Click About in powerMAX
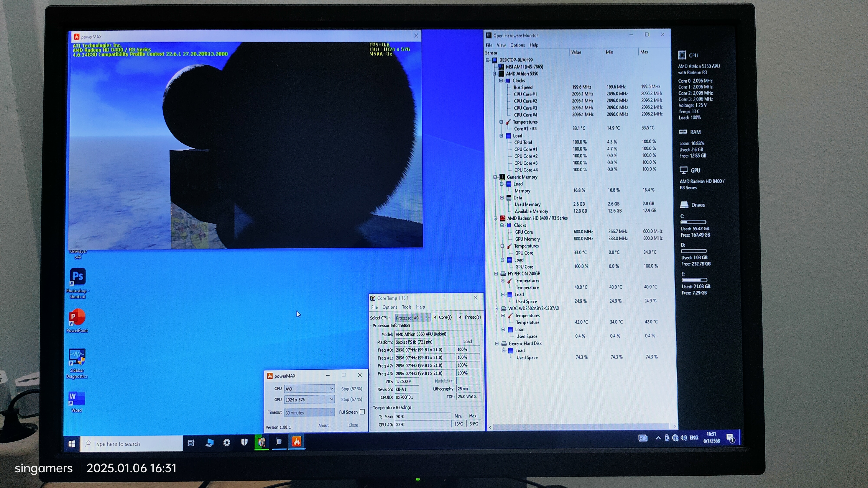Viewport: 868px width, 488px height. [x=324, y=425]
